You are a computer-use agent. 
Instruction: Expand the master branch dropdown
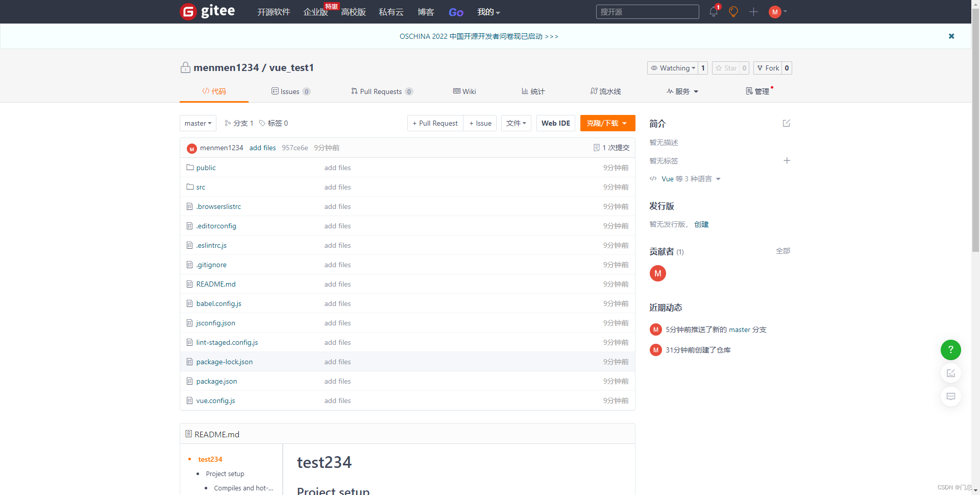tap(198, 123)
